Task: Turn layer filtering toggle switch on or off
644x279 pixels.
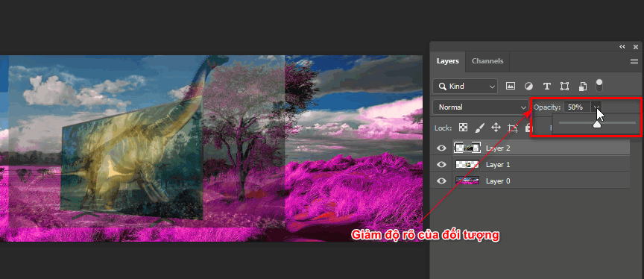Action: coord(599,85)
